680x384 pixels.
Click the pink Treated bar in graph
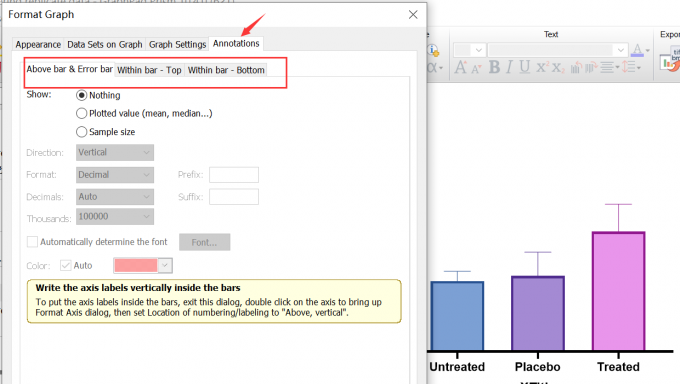point(618,291)
